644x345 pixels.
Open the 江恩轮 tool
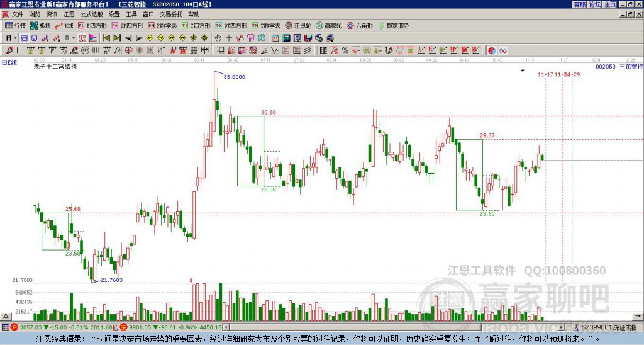tap(299, 25)
